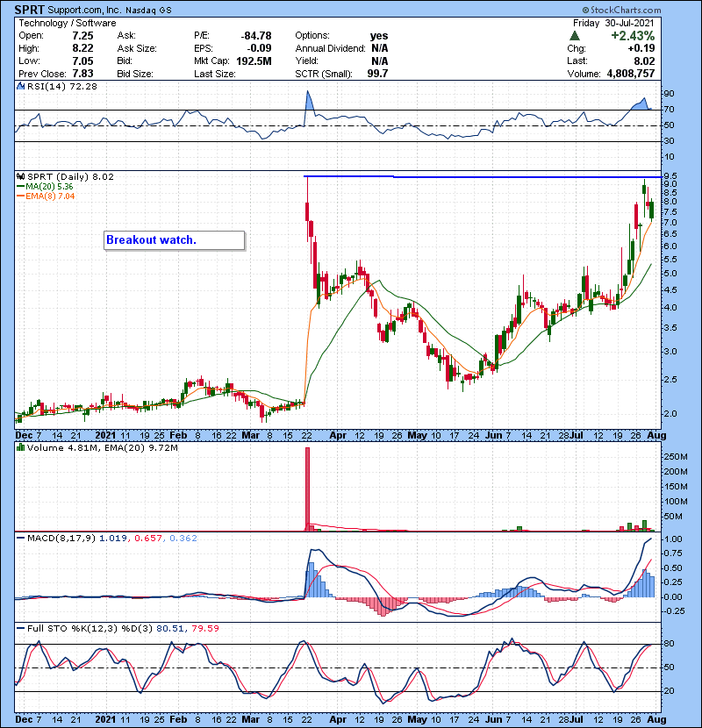
Task: Click the 'Technology / Software' sector label
Action: [x=68, y=23]
